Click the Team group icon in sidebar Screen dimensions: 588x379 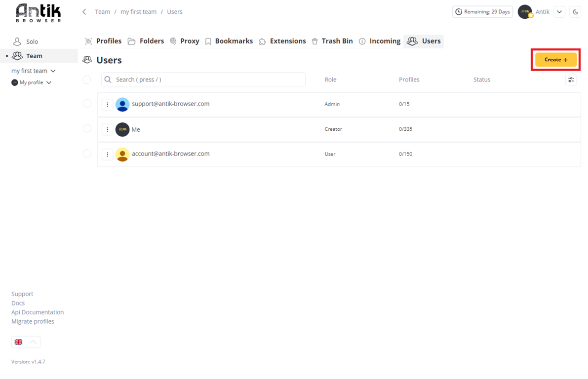click(17, 56)
